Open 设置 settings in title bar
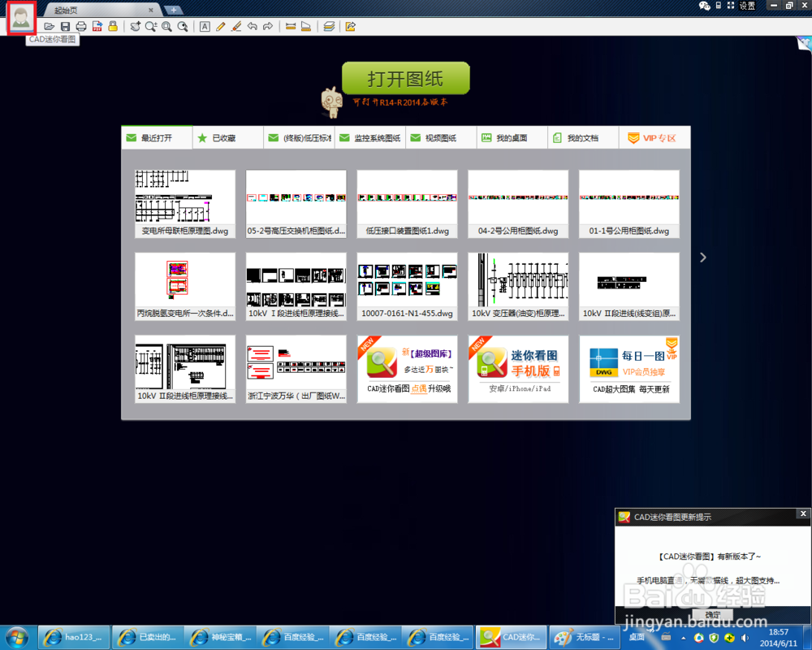Viewport: 812px width, 650px height. 747,6
